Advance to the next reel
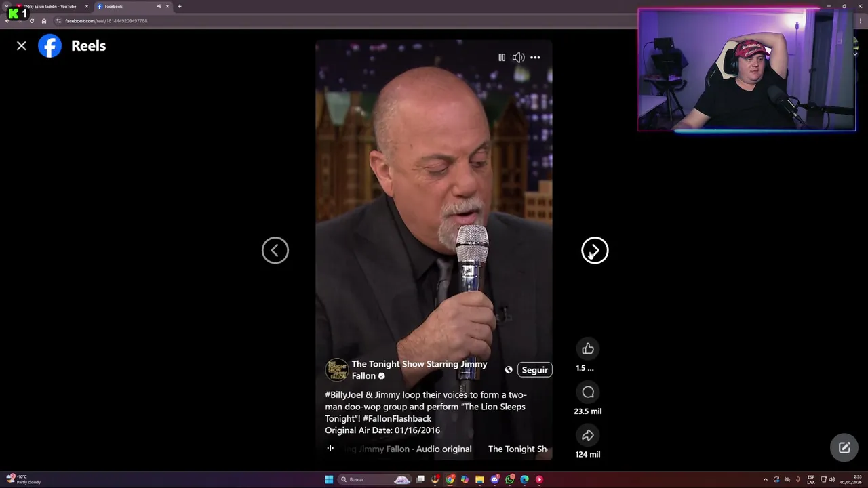 pos(595,250)
